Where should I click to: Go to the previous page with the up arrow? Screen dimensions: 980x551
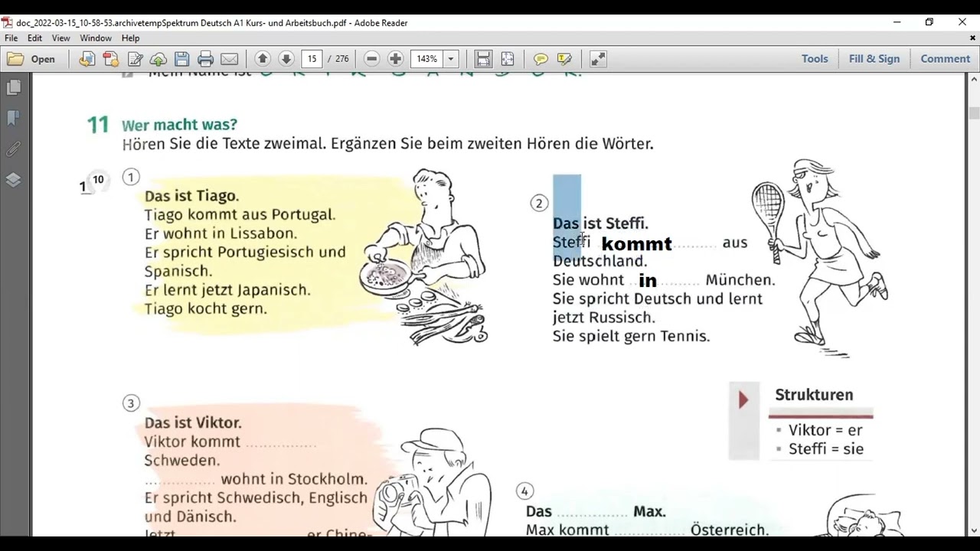263,59
